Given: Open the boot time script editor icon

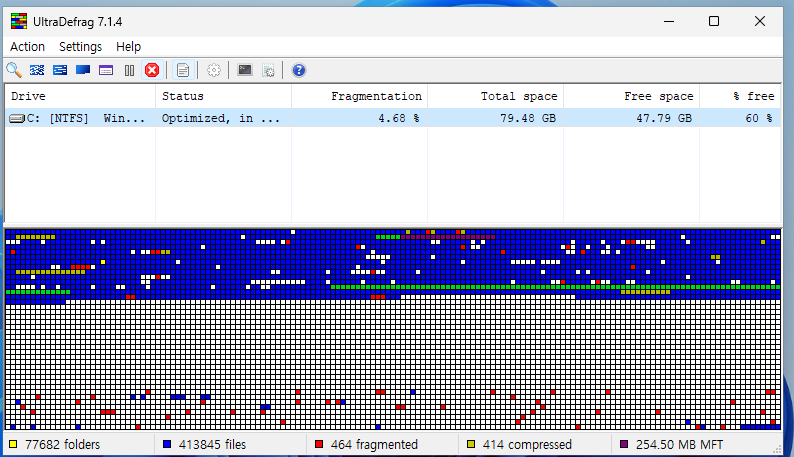Looking at the screenshot, I should (268, 70).
